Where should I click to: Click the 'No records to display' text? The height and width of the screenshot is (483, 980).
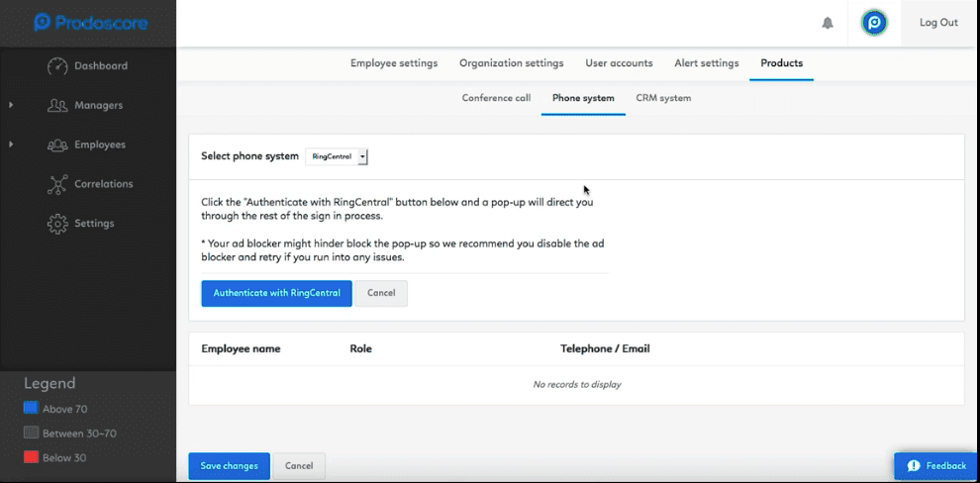(x=577, y=384)
